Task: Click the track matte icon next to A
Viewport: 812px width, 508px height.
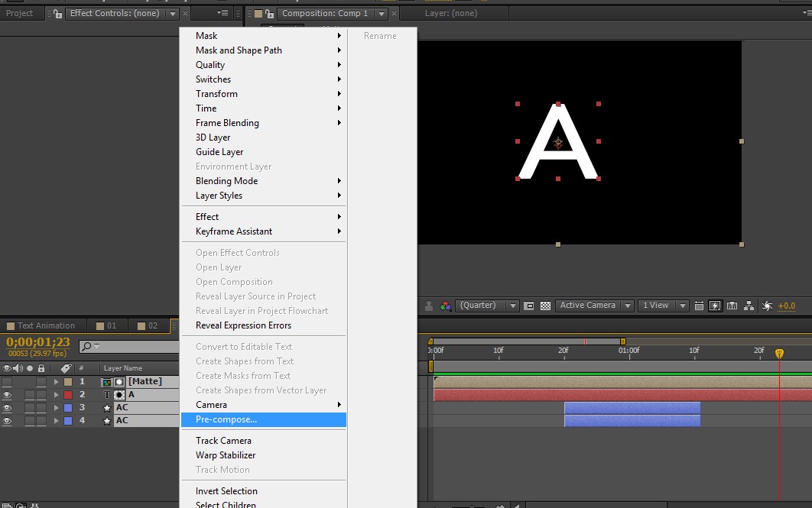Action: [x=119, y=395]
